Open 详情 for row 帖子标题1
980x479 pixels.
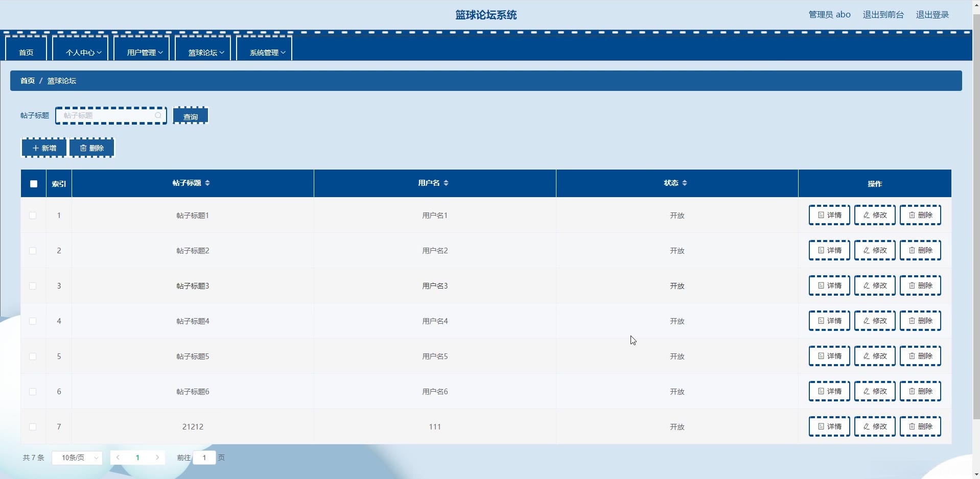829,215
